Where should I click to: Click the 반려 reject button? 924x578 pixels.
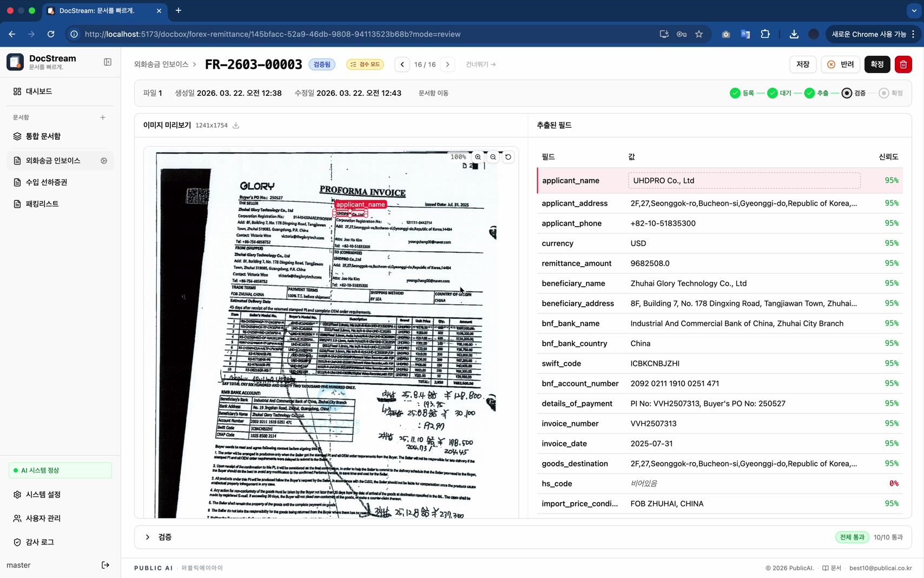(840, 64)
